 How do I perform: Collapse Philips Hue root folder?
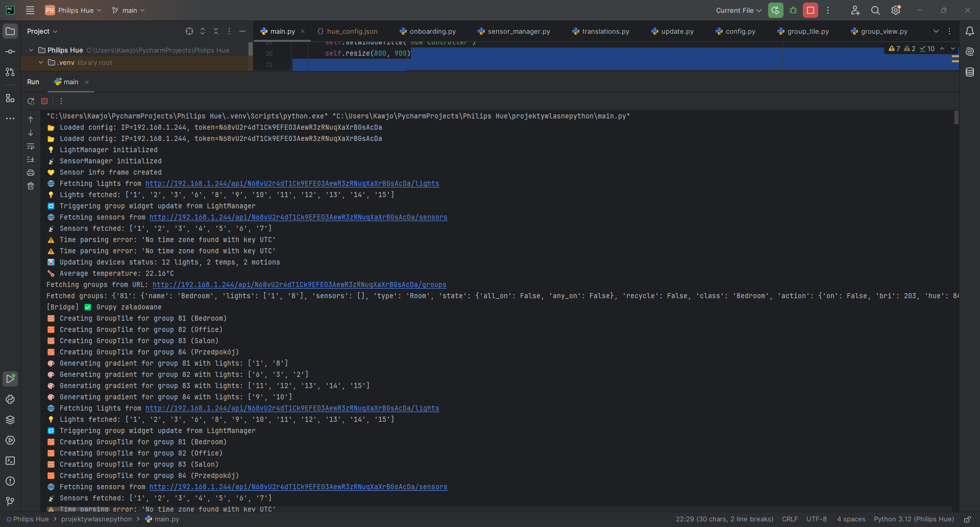31,50
